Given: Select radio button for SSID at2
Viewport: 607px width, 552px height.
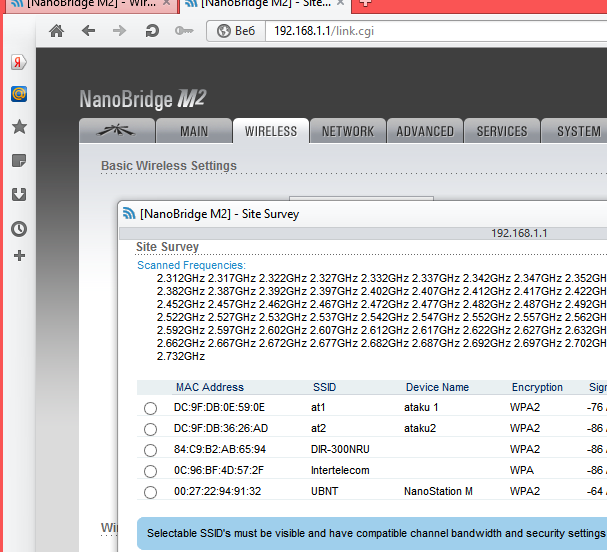Looking at the screenshot, I should tap(150, 429).
